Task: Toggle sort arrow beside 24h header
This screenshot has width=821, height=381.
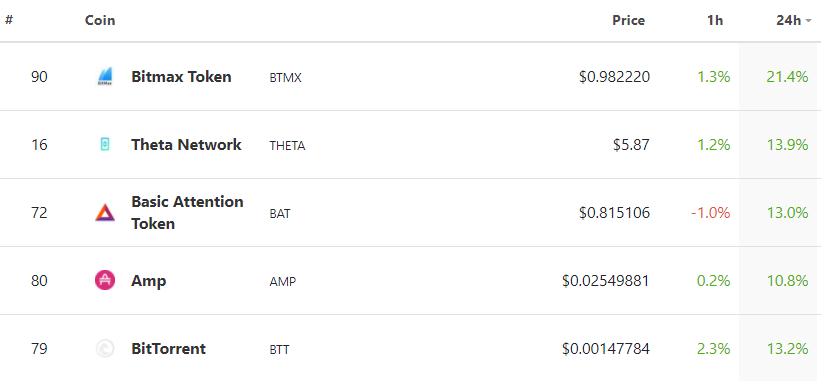Action: pos(808,21)
